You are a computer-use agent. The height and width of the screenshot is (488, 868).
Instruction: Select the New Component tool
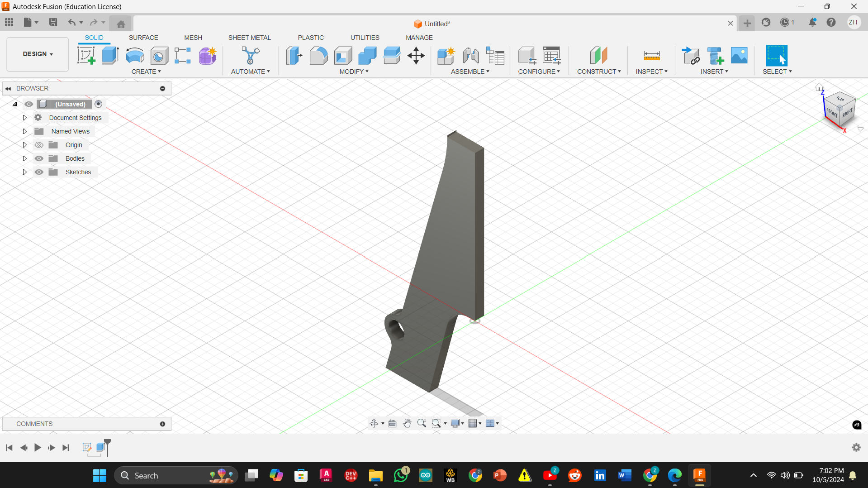point(446,56)
